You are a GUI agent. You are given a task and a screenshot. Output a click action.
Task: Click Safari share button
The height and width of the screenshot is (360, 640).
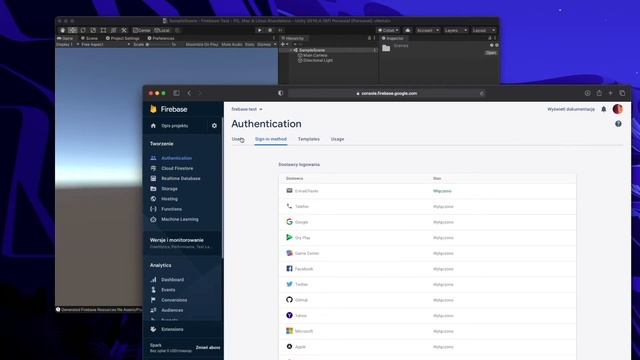click(599, 93)
